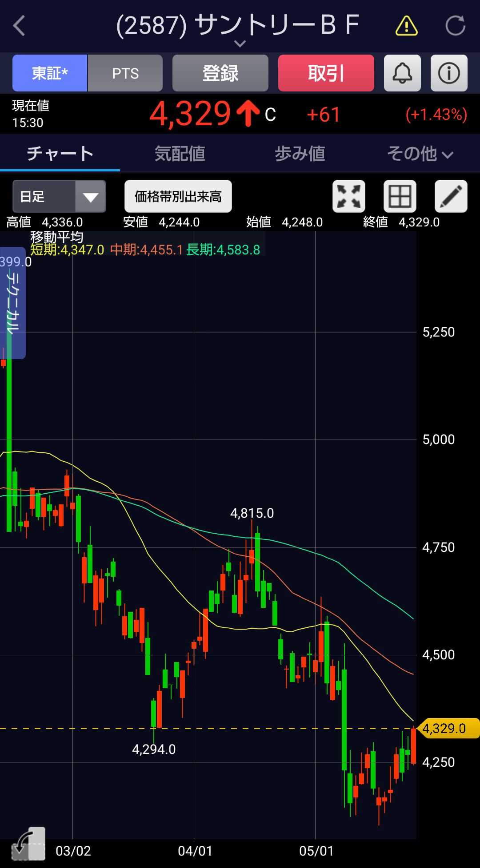Switch to the 歩み値 tab
The width and height of the screenshot is (480, 868).
coord(300,154)
